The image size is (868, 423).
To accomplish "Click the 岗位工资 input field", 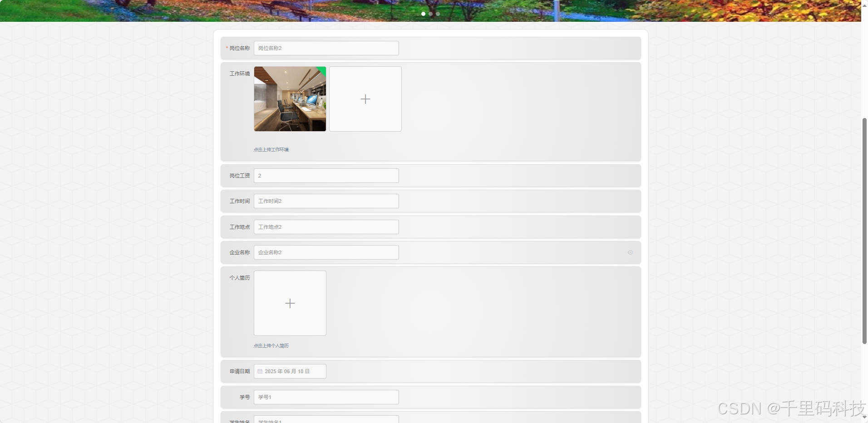I will tap(326, 176).
